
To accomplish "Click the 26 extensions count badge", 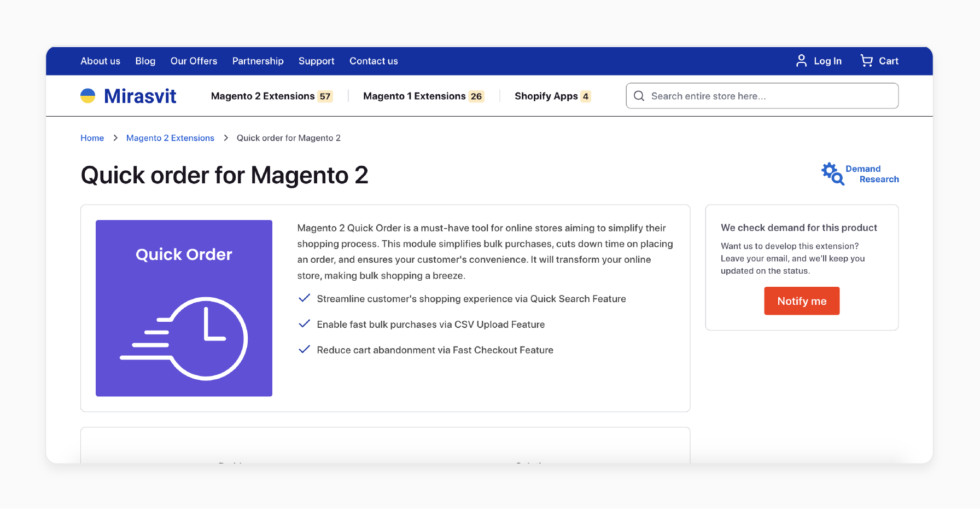I will point(476,96).
